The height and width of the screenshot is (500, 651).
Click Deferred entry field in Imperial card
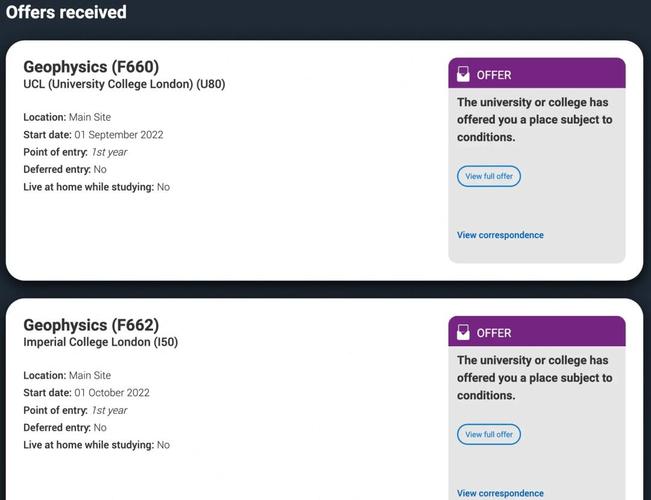65,428
